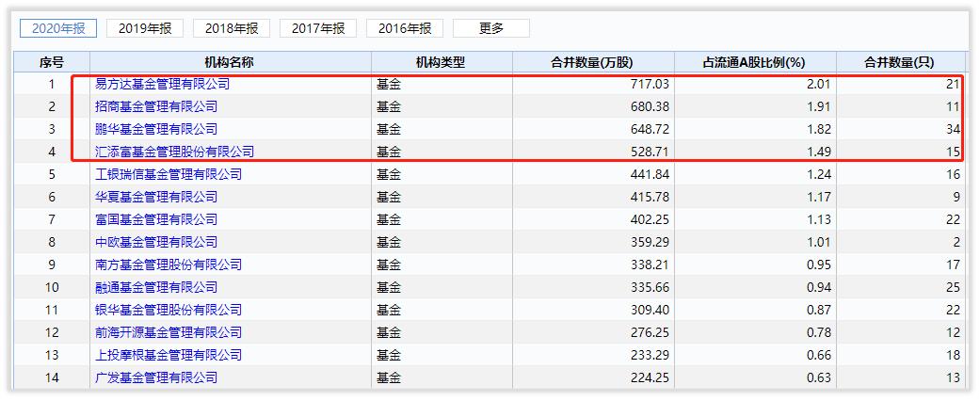980x401 pixels.
Task: Click the 机构名称 column header
Action: (x=231, y=62)
